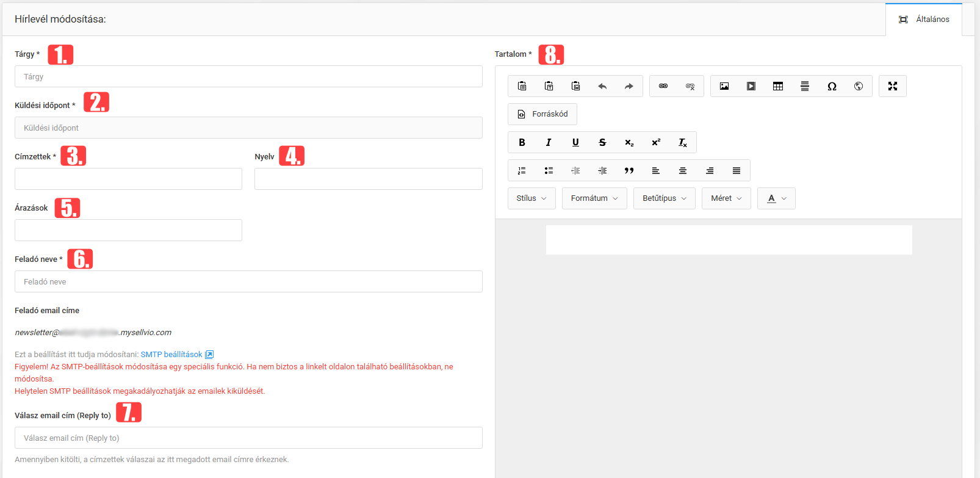
Task: Click the globe iframe icon
Action: [x=859, y=86]
